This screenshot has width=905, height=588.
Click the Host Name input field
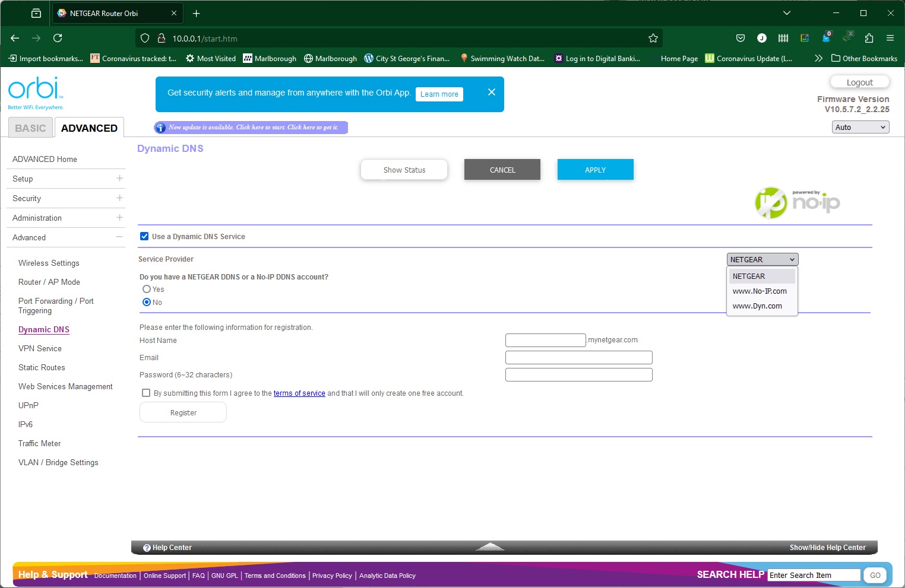[546, 340]
